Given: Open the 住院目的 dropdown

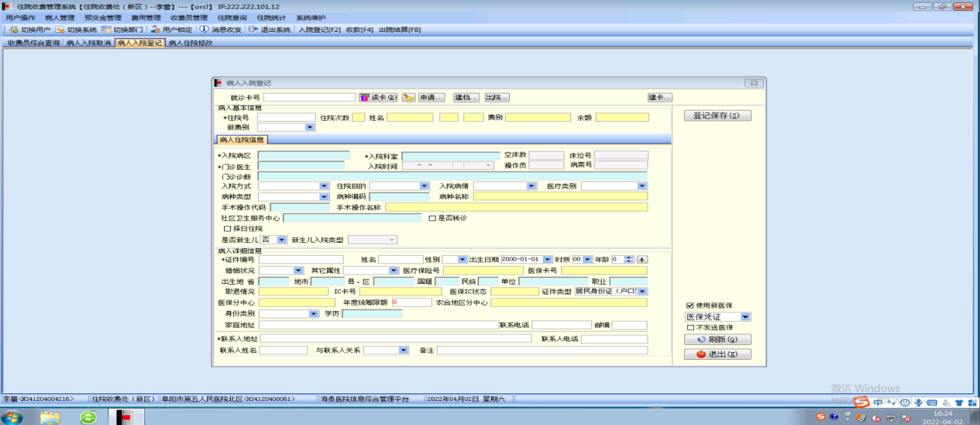Looking at the screenshot, I should (424, 186).
